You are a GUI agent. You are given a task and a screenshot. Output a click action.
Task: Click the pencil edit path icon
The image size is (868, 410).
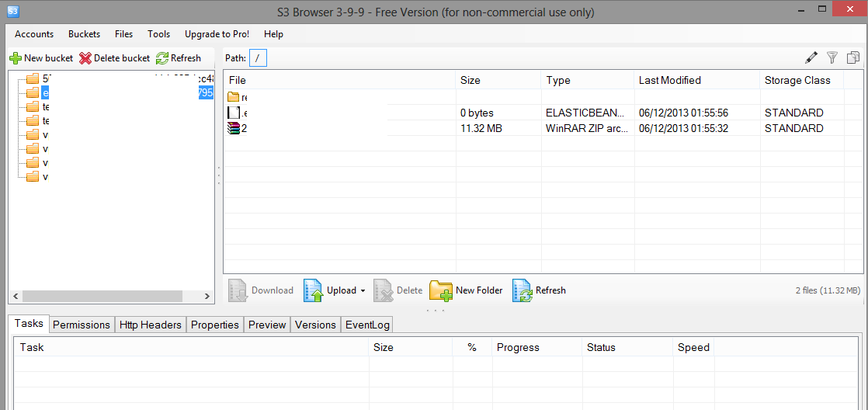click(x=811, y=57)
